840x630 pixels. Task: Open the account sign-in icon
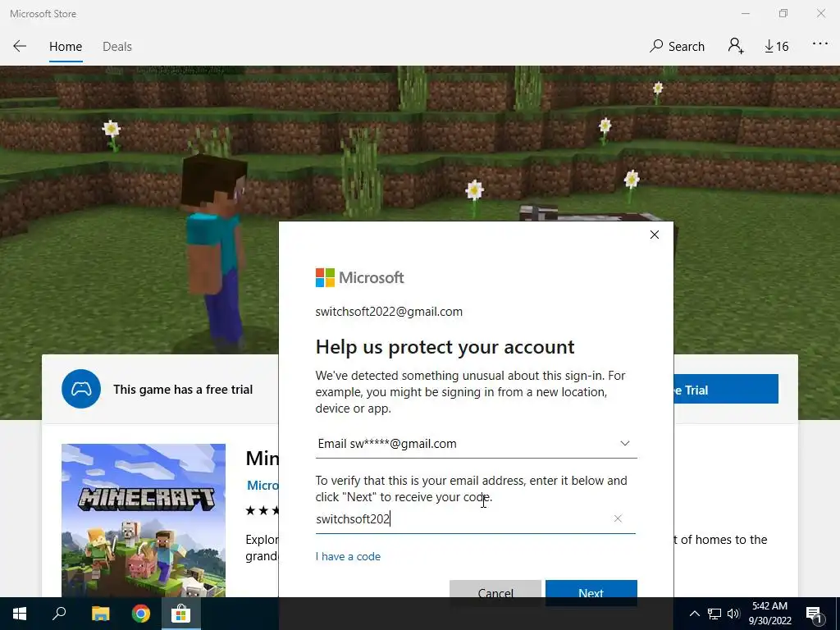[736, 46]
